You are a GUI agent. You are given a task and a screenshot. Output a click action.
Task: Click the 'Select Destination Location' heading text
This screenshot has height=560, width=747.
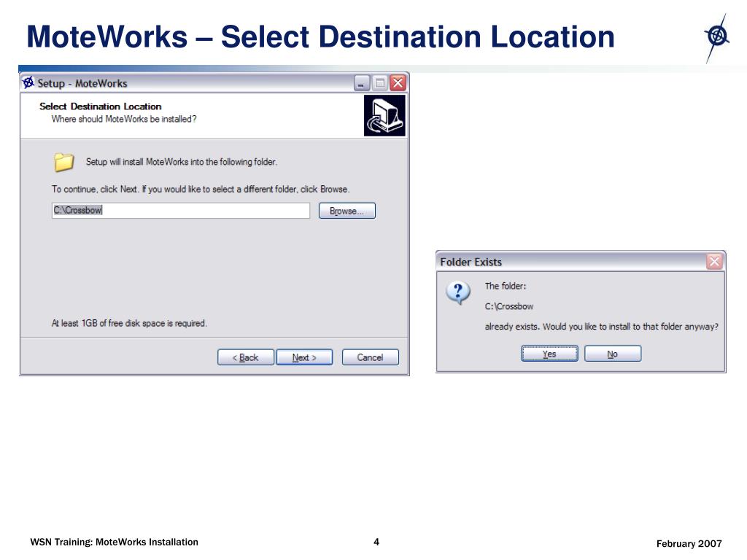click(x=101, y=106)
